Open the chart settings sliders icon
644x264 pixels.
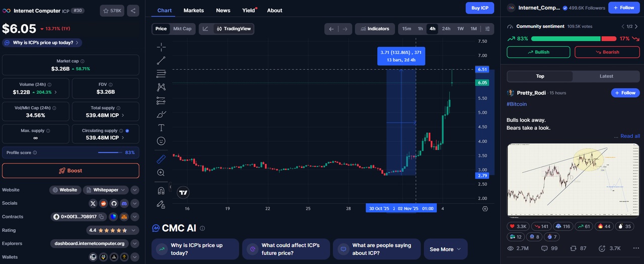[487, 29]
